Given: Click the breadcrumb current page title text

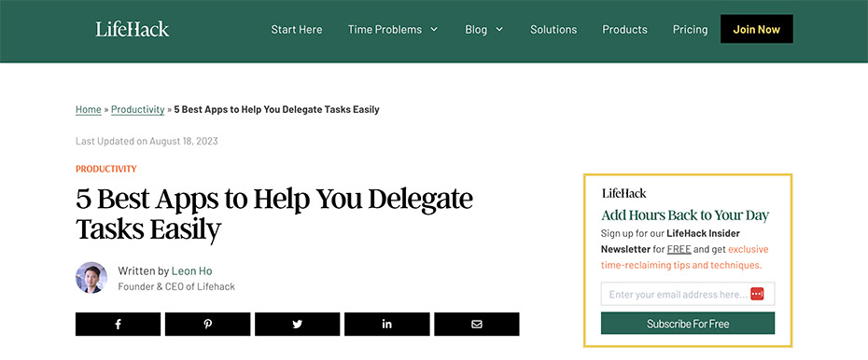Looking at the screenshot, I should coord(277,109).
